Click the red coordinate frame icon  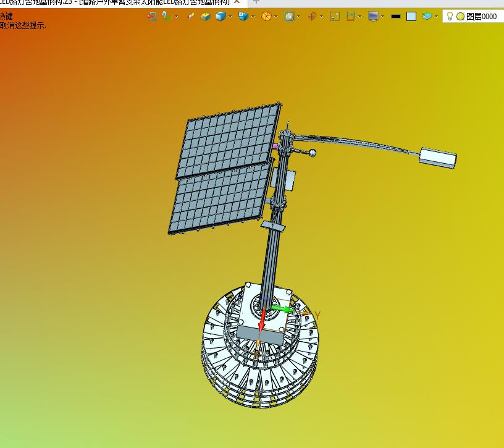coord(312,16)
